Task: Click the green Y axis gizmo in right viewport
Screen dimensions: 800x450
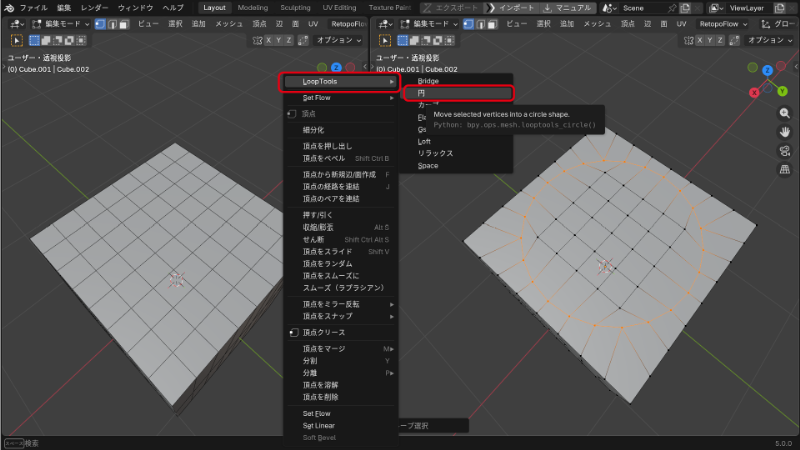Action: pos(782,91)
